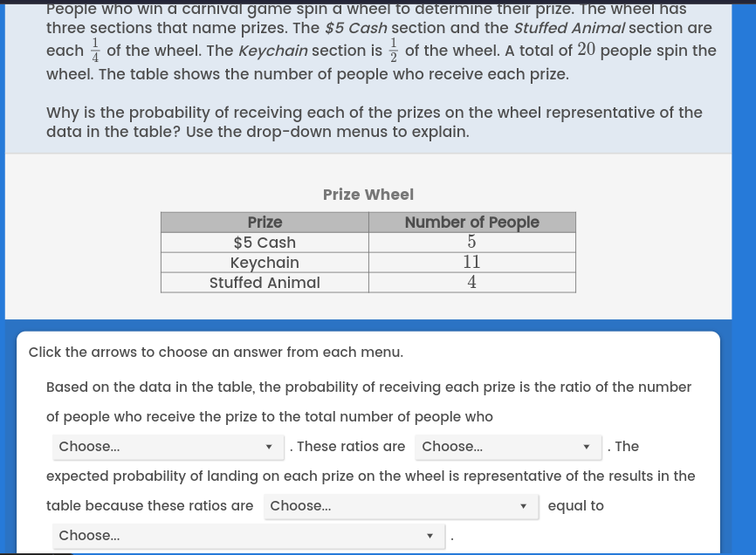Select the Stuffed Animal row in the table
This screenshot has height=555, width=756.
point(265,282)
